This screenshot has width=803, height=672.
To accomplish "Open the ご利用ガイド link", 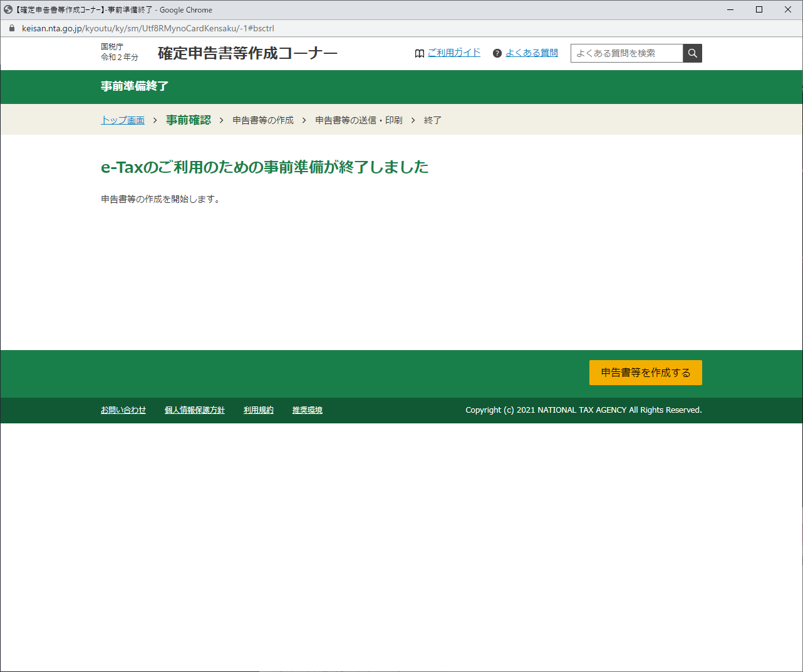I will coord(454,53).
